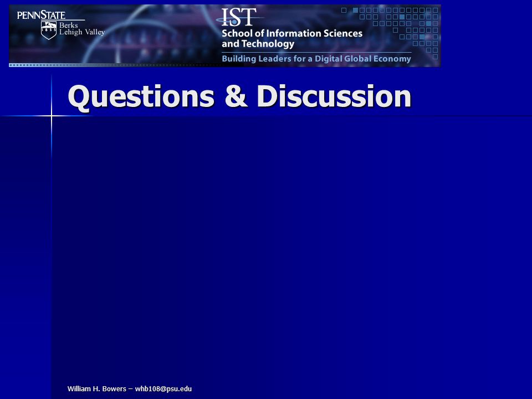The image size is (532, 399).
Task: Click the William H. Bowers footer name
Action: click(x=96, y=389)
